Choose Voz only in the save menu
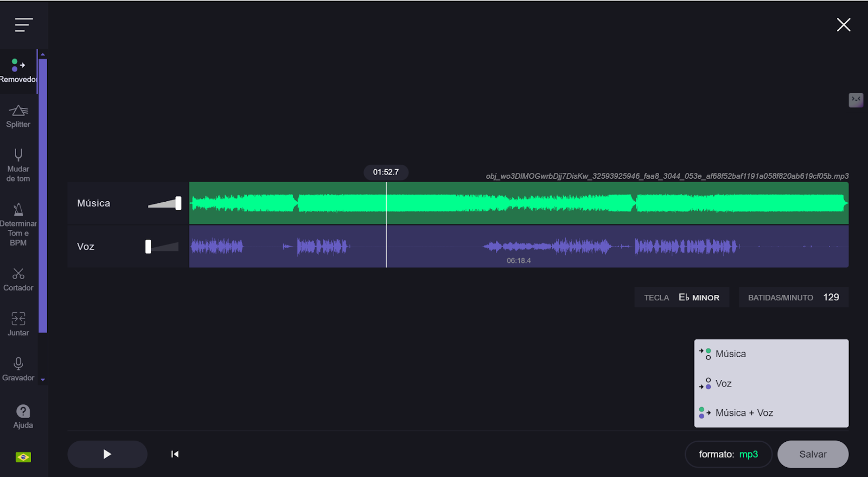868x477 pixels. [771, 383]
